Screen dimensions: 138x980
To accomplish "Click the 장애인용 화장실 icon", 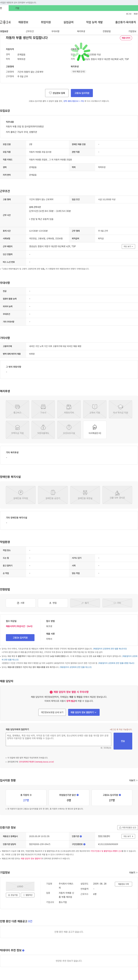I will click(85, 495).
